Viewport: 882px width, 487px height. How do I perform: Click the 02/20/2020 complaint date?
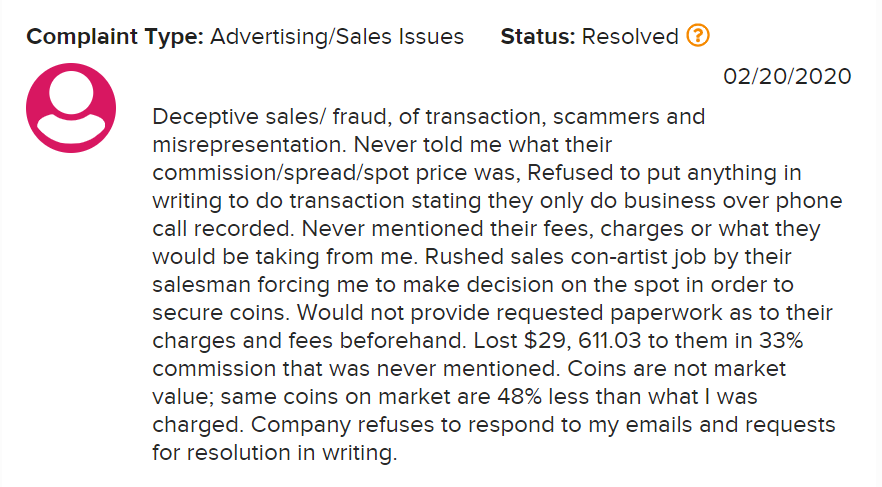[x=788, y=76]
